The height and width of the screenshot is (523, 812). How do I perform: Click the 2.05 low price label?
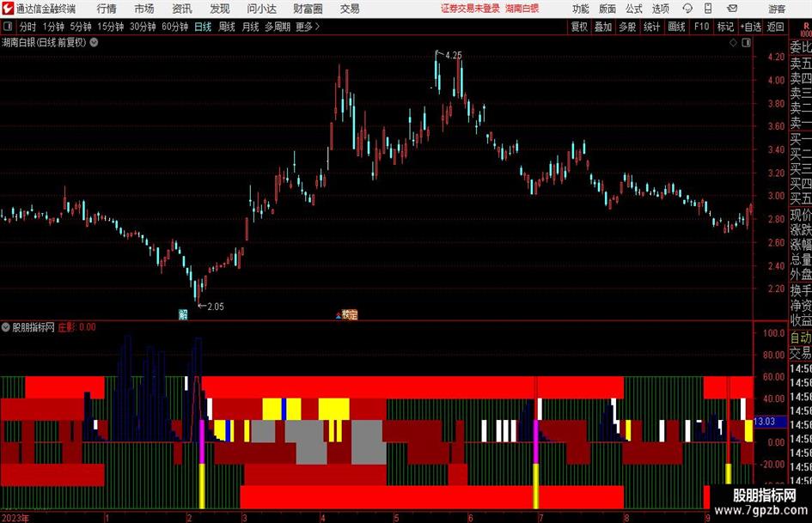click(x=216, y=307)
